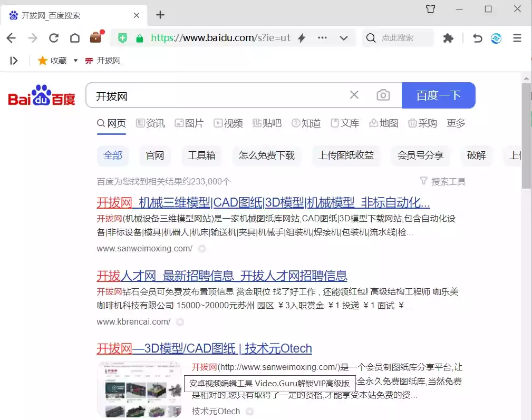
Task: Open the browser home page
Action: coord(75,38)
